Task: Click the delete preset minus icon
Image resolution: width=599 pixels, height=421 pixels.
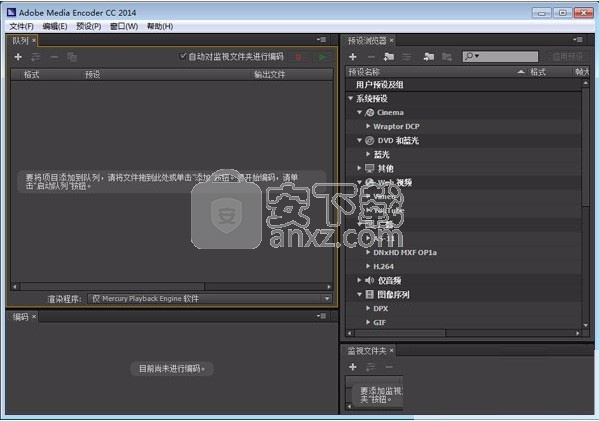Action: click(371, 57)
